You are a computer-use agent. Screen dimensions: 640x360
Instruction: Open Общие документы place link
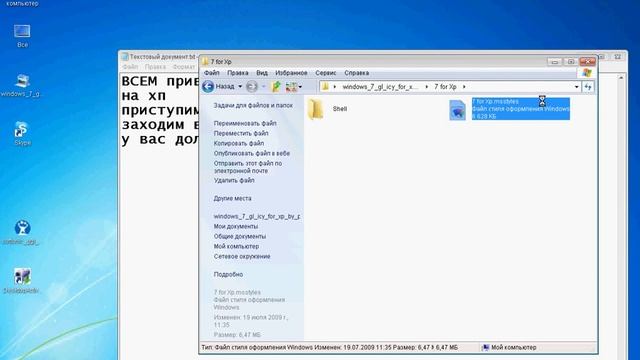[240, 237]
